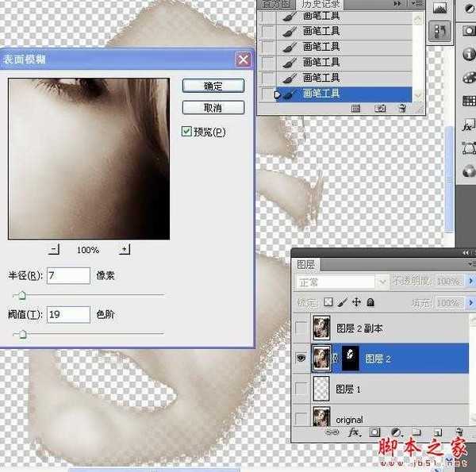Hide the 图层 2 layer via its eye icon

[x=301, y=359]
